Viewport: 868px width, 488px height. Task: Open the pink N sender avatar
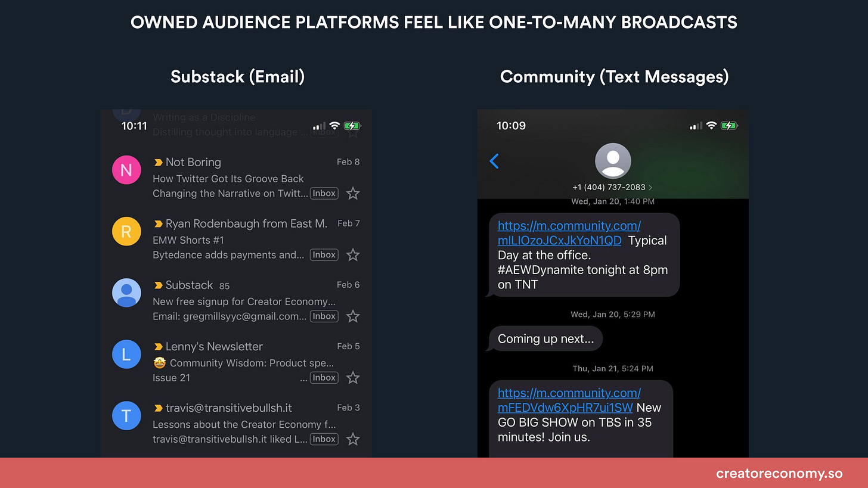(126, 170)
